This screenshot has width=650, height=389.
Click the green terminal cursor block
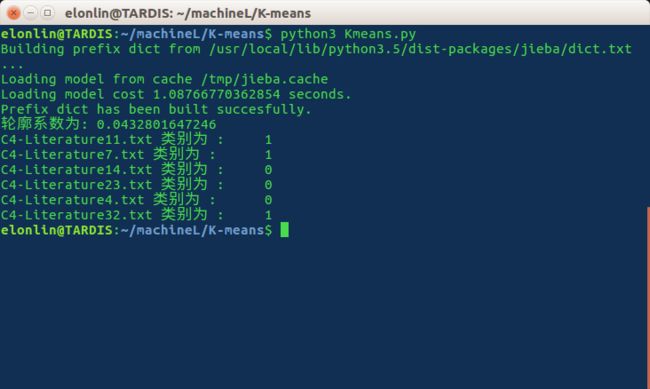coord(284,230)
